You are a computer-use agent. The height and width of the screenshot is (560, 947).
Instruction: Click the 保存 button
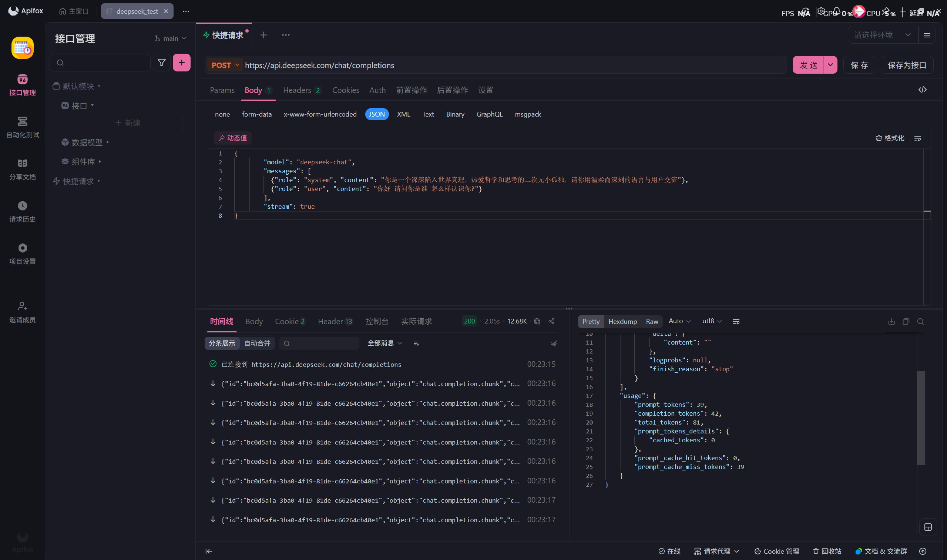click(859, 65)
